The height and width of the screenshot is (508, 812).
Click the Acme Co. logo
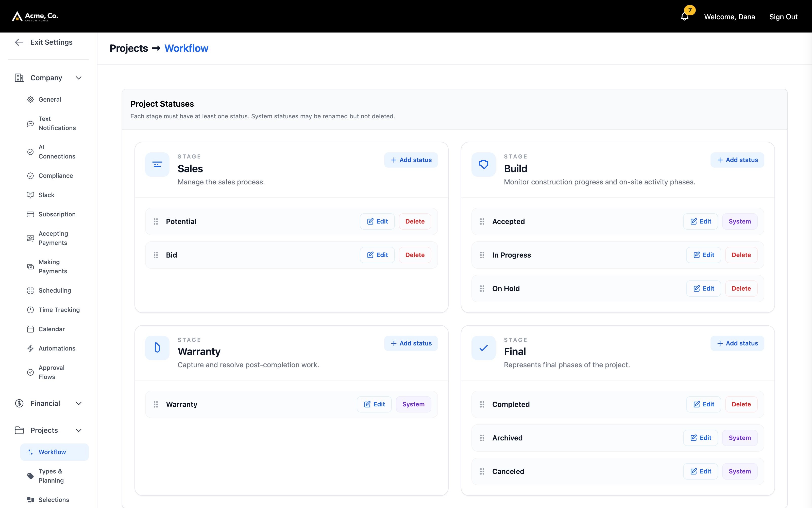pos(35,16)
